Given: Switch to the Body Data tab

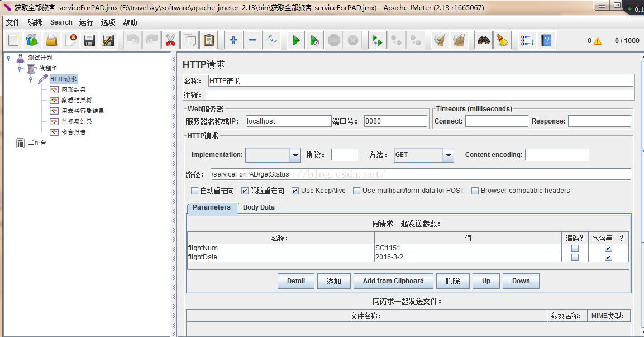Looking at the screenshot, I should 259,207.
